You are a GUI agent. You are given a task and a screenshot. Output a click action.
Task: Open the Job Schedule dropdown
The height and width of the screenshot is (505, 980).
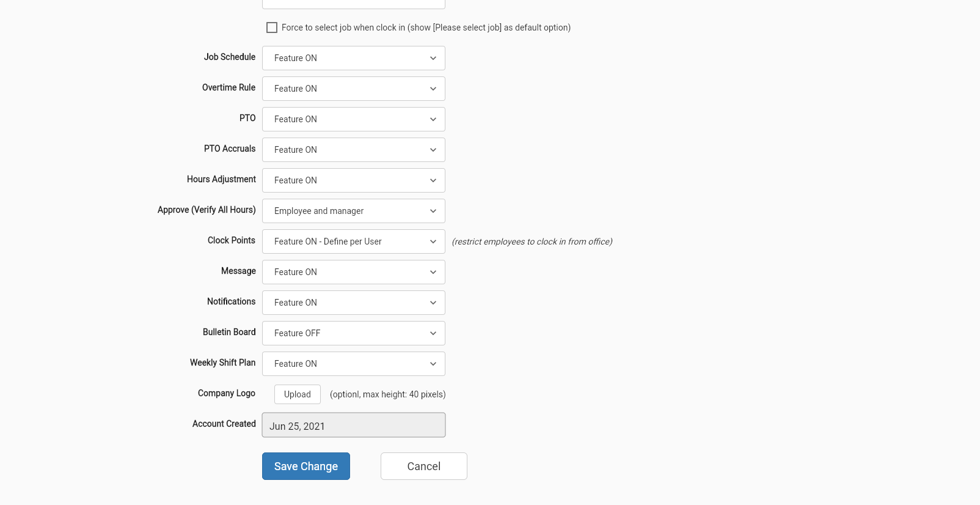[x=354, y=58]
